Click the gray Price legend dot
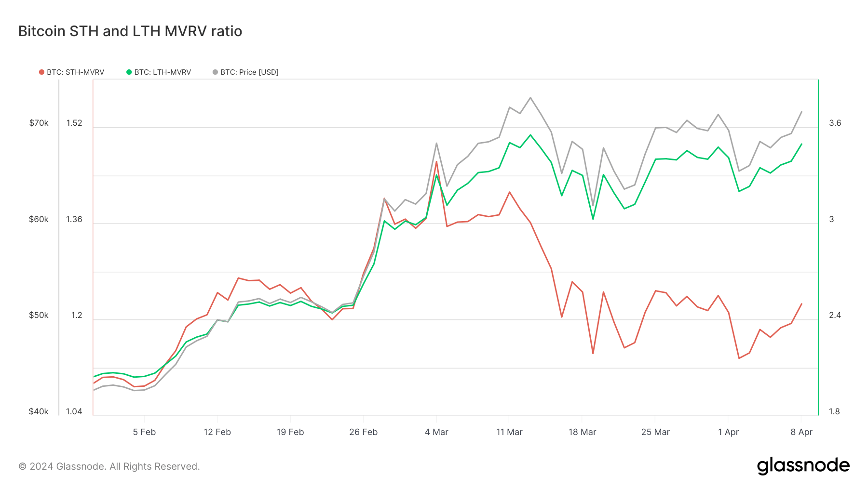Image resolution: width=868 pixels, height=488 pixels. [x=215, y=72]
